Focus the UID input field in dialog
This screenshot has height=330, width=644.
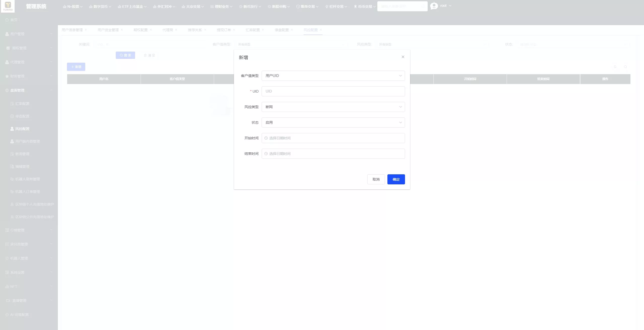click(x=333, y=91)
